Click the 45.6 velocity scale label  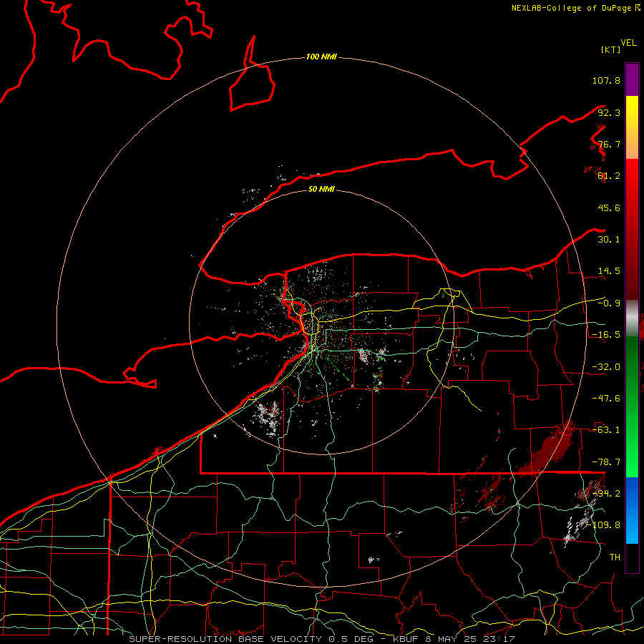[609, 208]
